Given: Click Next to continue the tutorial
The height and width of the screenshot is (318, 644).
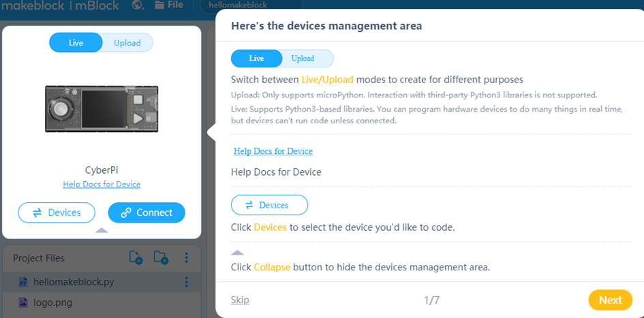Looking at the screenshot, I should pos(609,300).
